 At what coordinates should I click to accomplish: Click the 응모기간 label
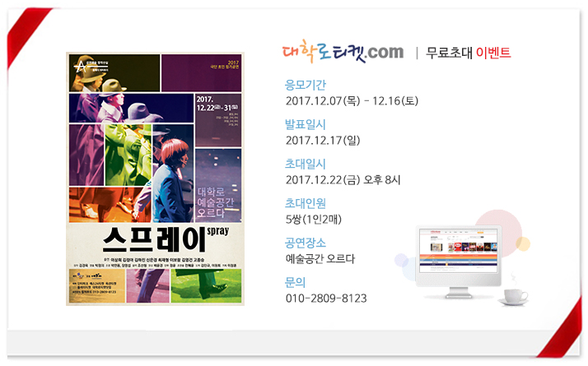306,85
